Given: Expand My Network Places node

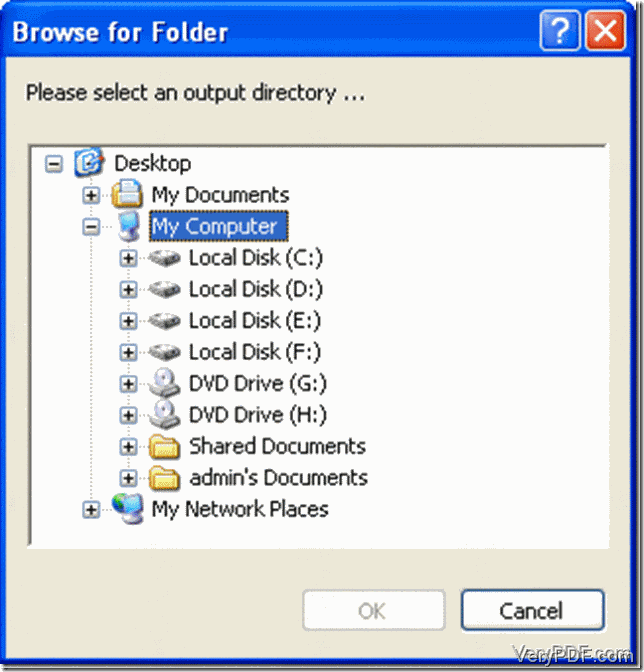Looking at the screenshot, I should [91, 510].
